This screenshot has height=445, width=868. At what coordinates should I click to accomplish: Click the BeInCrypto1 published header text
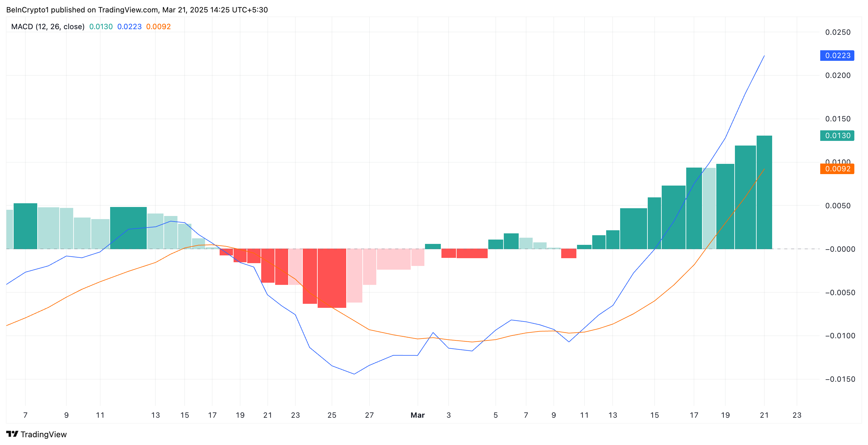137,10
